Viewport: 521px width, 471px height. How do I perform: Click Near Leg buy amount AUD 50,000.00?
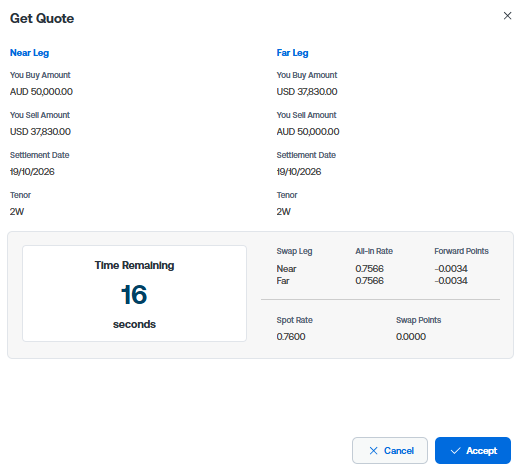point(41,92)
